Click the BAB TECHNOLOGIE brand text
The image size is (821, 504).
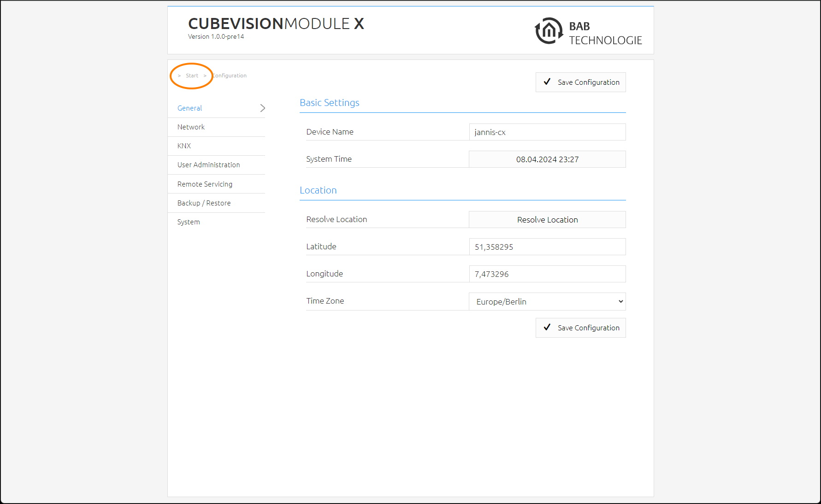coord(605,33)
